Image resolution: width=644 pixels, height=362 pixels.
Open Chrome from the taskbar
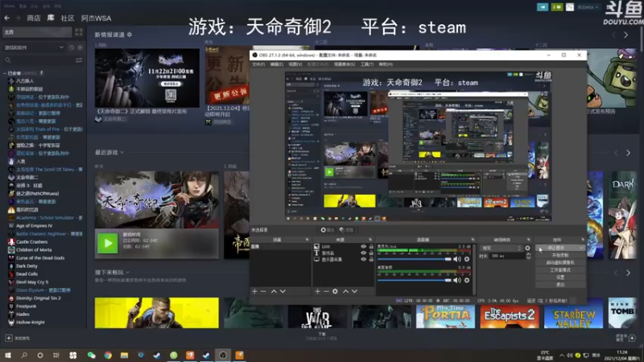pyautogui.click(x=108, y=355)
